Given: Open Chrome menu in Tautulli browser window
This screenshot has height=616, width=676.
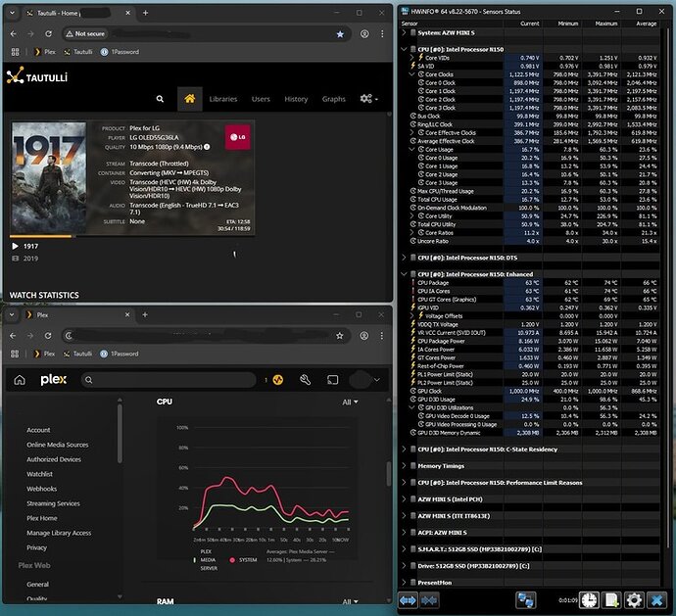Looking at the screenshot, I should coord(382,33).
